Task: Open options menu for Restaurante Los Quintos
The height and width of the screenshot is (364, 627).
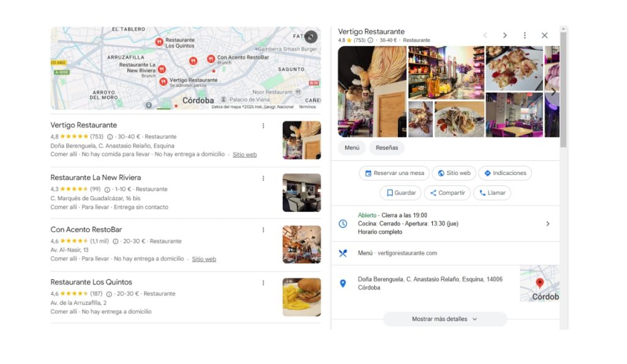Action: [x=263, y=283]
